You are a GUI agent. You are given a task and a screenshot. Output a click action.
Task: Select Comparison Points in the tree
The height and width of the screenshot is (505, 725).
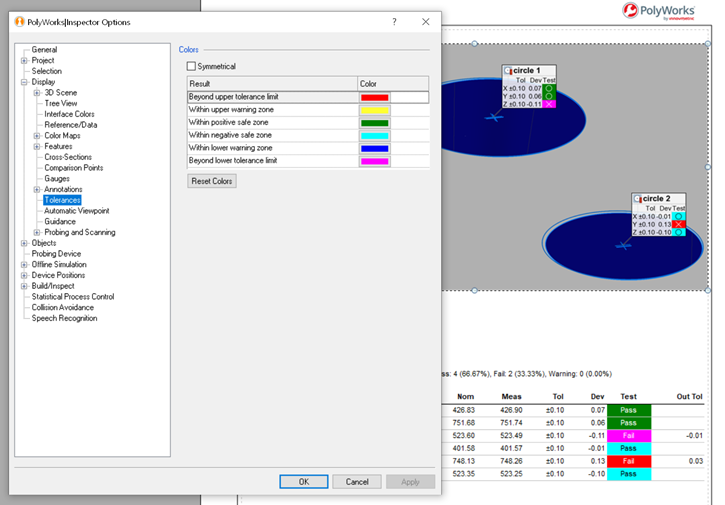pos(74,167)
